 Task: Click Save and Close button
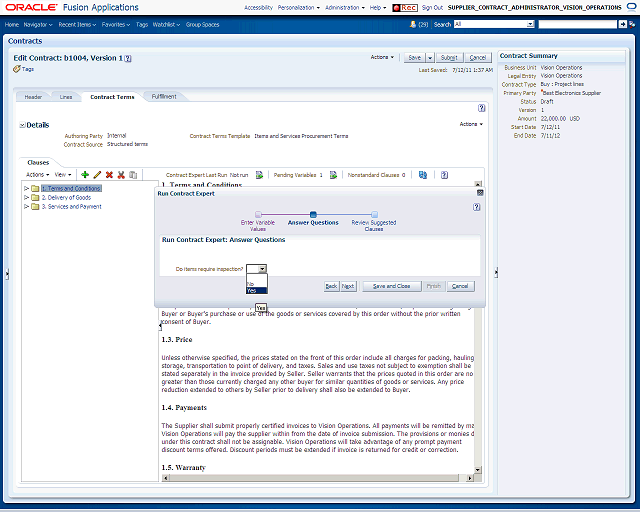[x=391, y=286]
